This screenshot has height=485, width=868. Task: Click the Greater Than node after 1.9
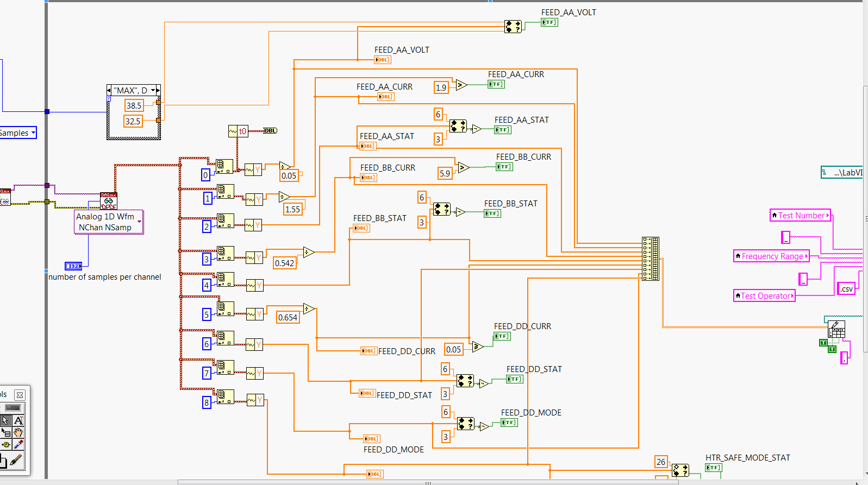click(461, 85)
